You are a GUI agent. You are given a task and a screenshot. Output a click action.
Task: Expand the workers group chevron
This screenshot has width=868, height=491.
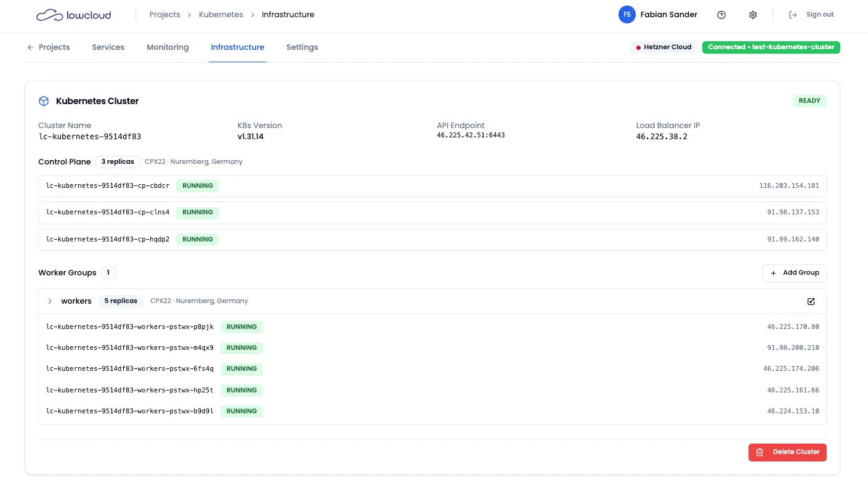pyautogui.click(x=50, y=301)
